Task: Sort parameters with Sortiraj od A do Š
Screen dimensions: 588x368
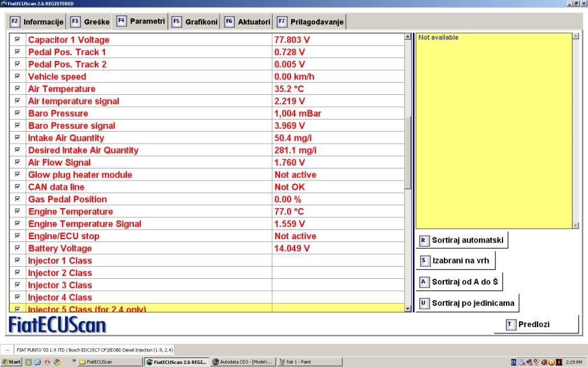Action: coord(459,282)
